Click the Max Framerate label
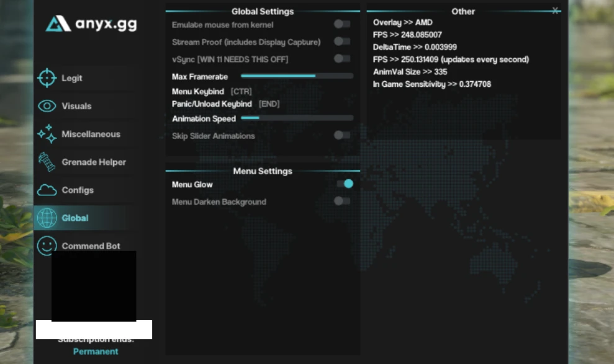 click(x=200, y=77)
